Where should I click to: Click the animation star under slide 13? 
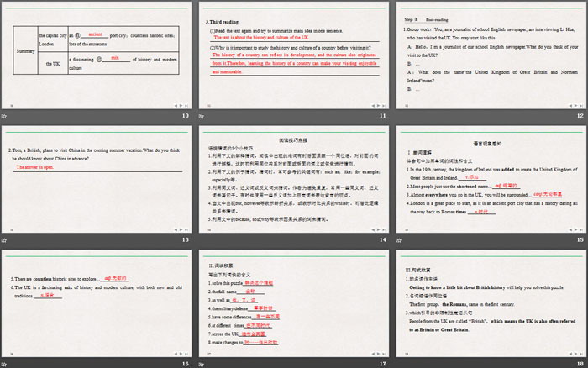pyautogui.click(x=4, y=240)
